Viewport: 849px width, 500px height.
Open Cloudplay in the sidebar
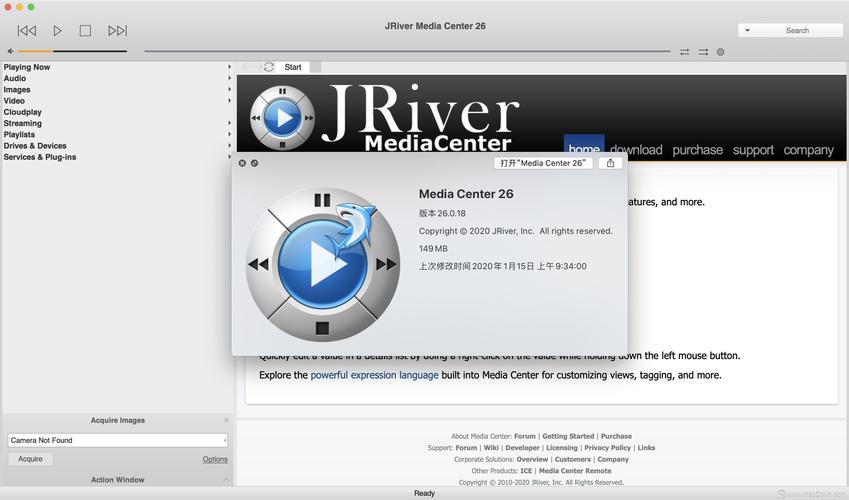[x=22, y=112]
